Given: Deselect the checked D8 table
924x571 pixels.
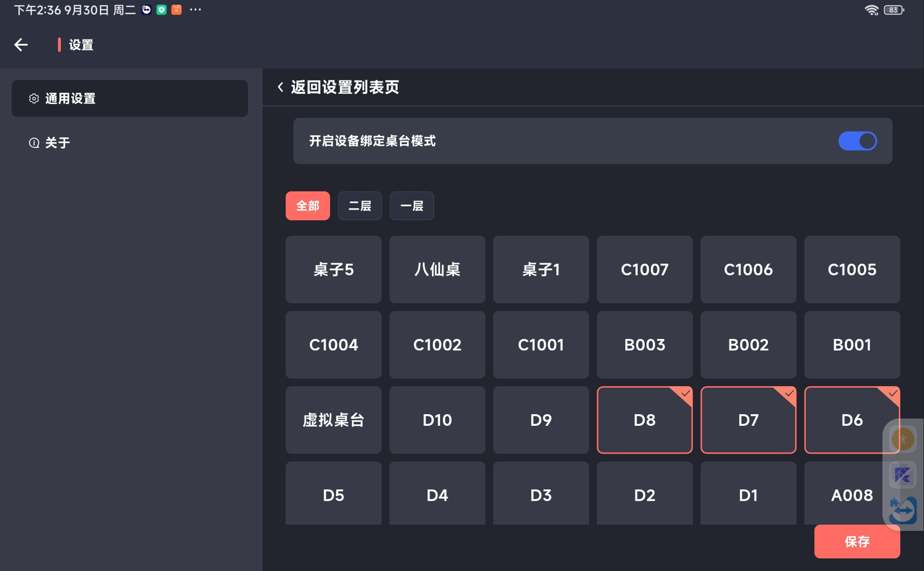Looking at the screenshot, I should click(644, 420).
